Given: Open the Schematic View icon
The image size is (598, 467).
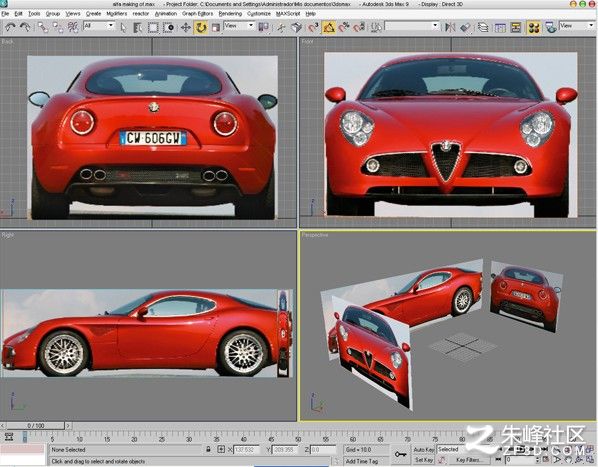Looking at the screenshot, I should (516, 27).
